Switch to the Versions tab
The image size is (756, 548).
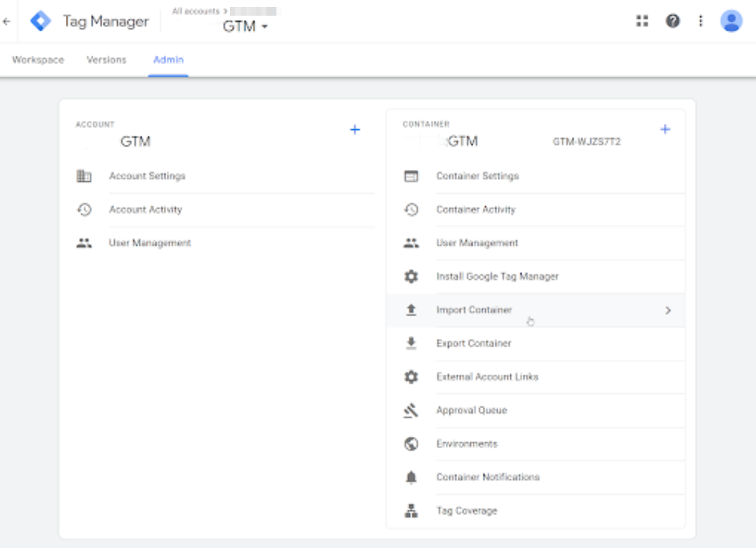coord(107,60)
